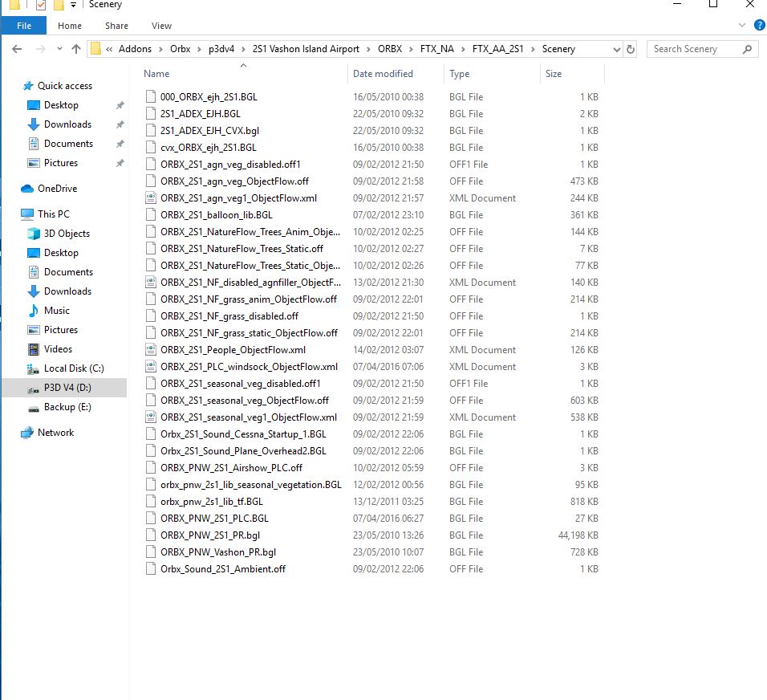
Task: Refresh the Scenery folder view
Action: coord(631,49)
